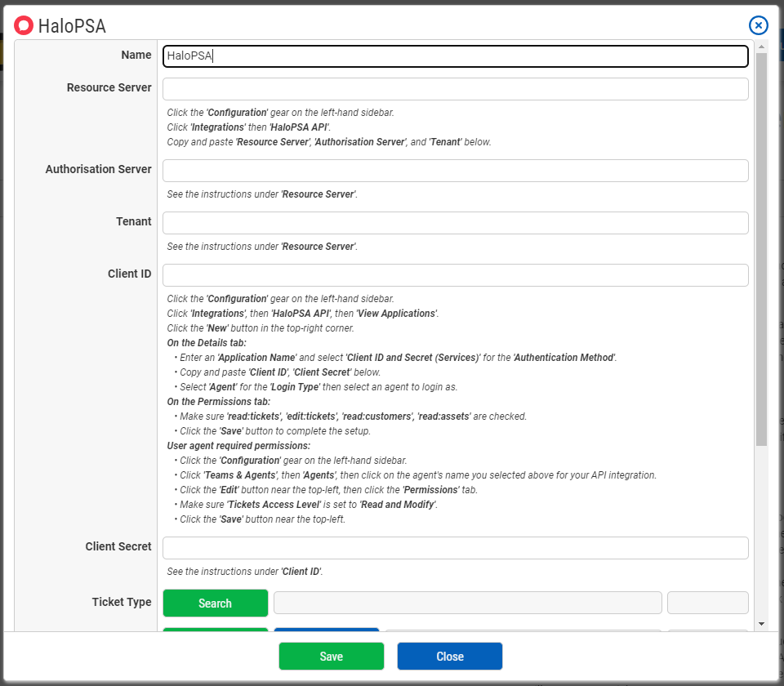This screenshot has height=686, width=784.
Task: Click the Tenant input field
Action: point(455,223)
